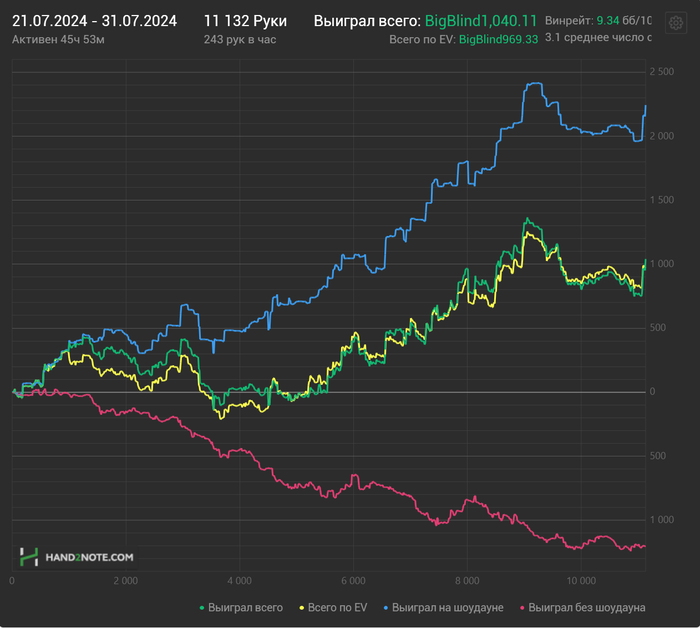This screenshot has height=628, width=700.
Task: Toggle the 'Выиграл всего' legend series
Action: click(x=241, y=607)
